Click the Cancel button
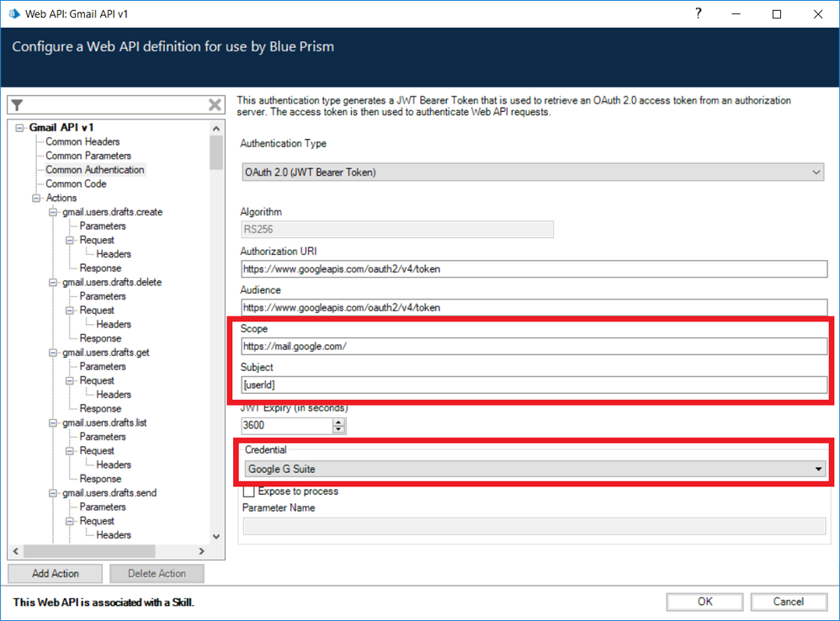 point(788,602)
